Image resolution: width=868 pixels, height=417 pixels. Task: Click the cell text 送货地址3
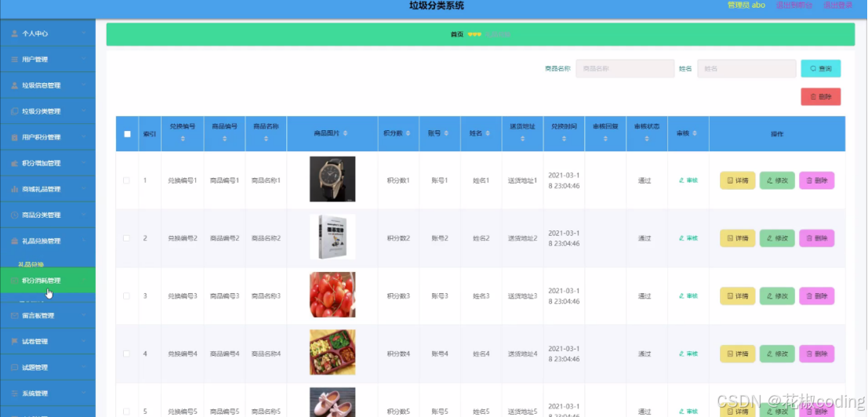coord(522,296)
